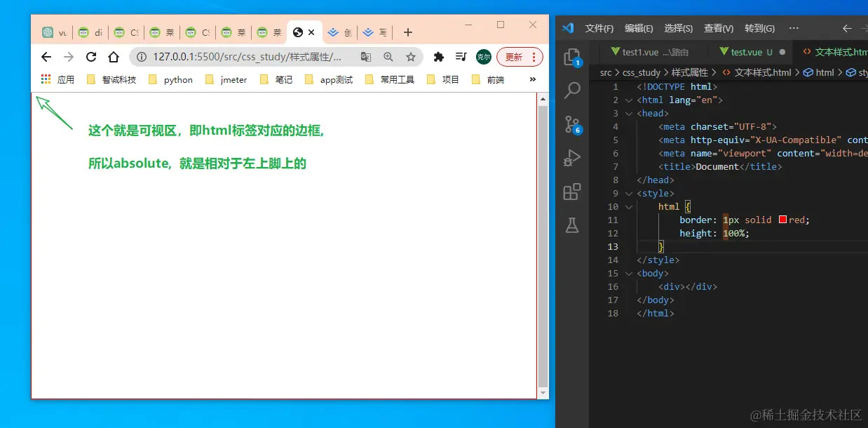The width and height of the screenshot is (868, 428).
Task: Open 智诚科技 bookmark folder
Action: [x=111, y=79]
